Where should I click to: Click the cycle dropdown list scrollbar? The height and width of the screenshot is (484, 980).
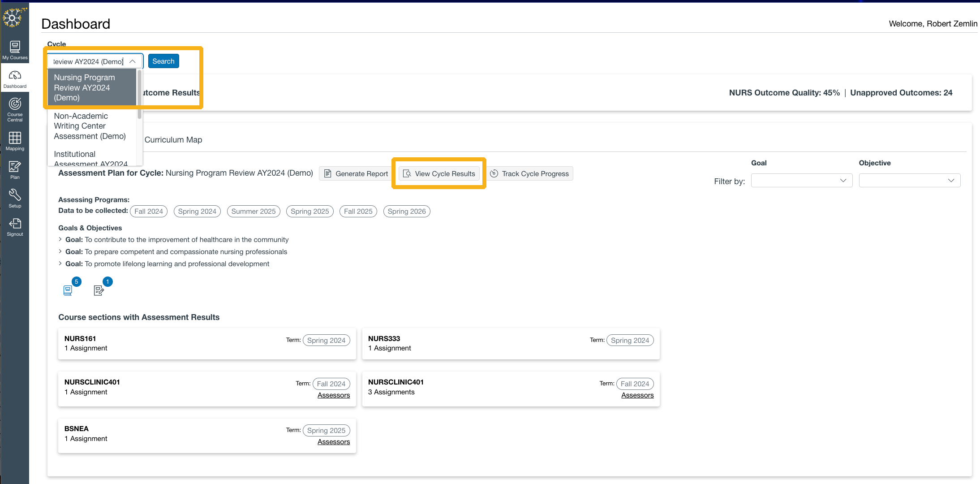[x=140, y=94]
